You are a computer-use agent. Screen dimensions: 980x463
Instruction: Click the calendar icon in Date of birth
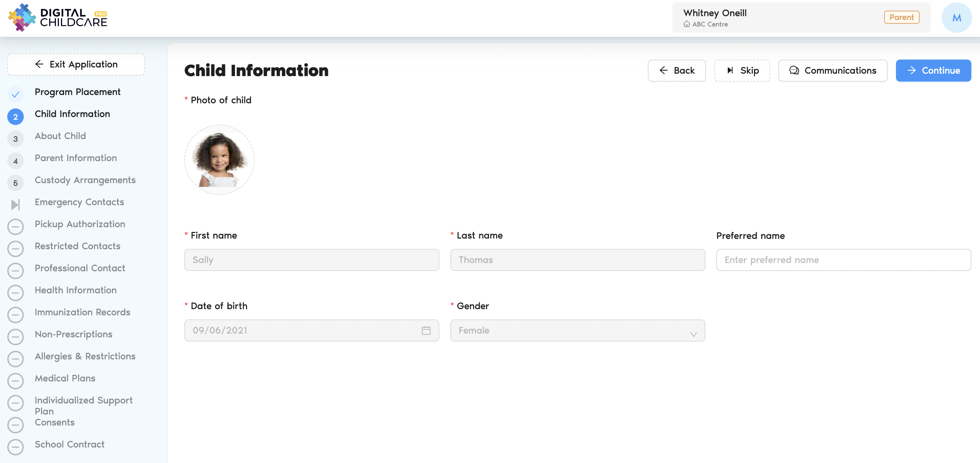(x=426, y=330)
